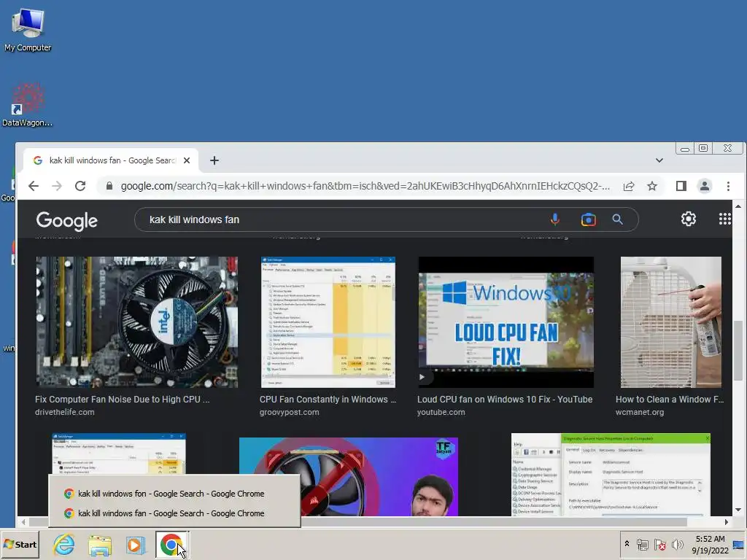Click 'Loud CPU fan on Windows 10 Fix - YouTube'
Viewport: 747px width, 560px height.
(x=505, y=400)
